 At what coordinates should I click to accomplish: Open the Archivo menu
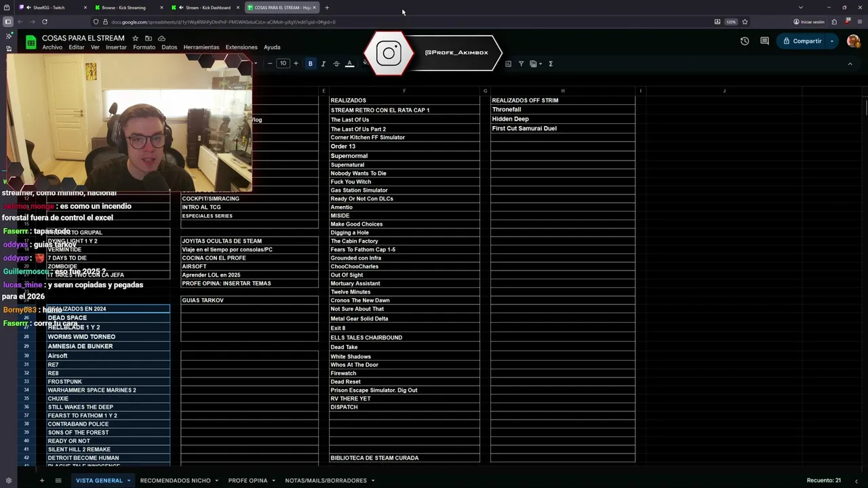coord(52,47)
